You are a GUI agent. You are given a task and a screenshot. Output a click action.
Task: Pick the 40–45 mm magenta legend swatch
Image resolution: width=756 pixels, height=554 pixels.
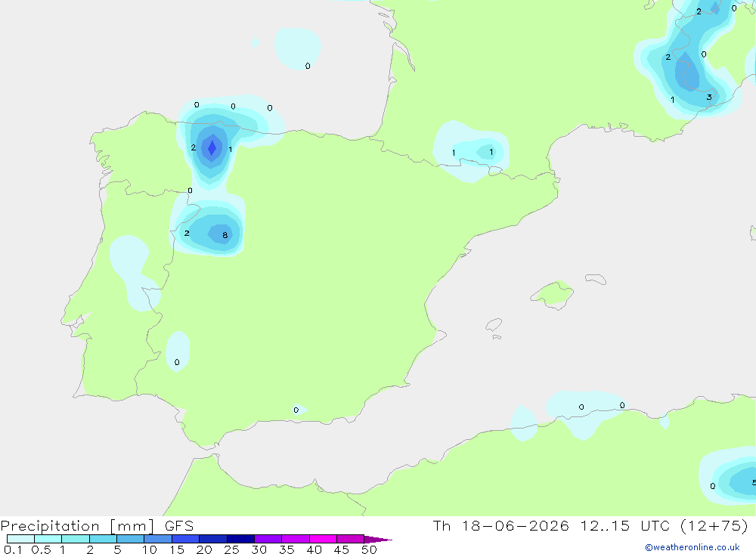point(323,539)
